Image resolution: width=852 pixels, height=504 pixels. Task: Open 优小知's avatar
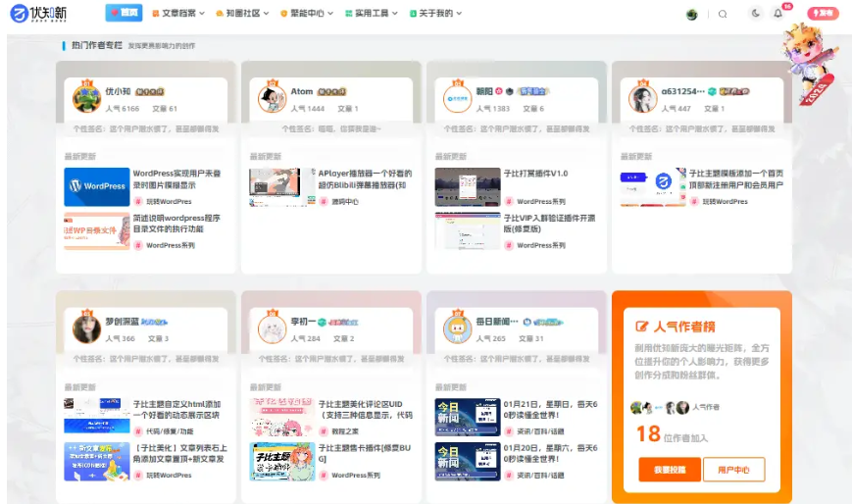[x=87, y=98]
